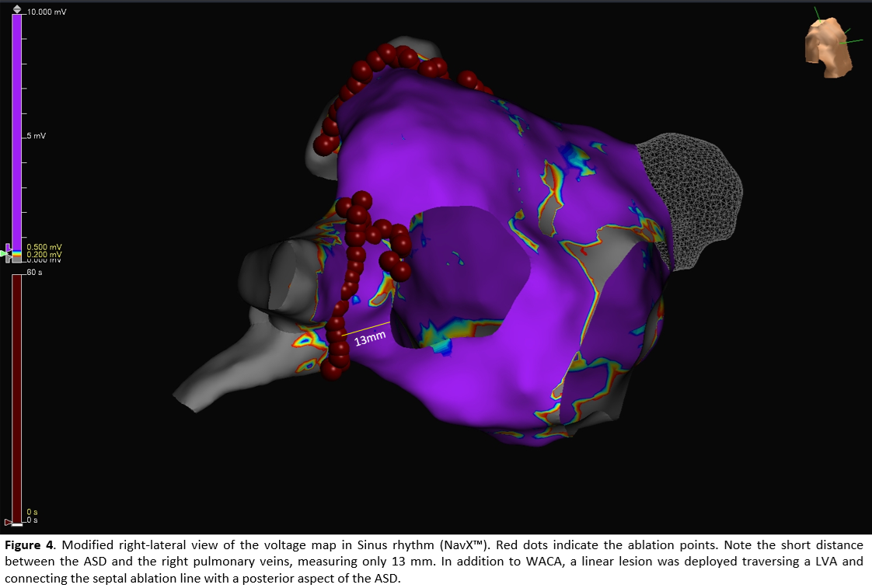Click the red triangle marker at time bar bottom

8,521
